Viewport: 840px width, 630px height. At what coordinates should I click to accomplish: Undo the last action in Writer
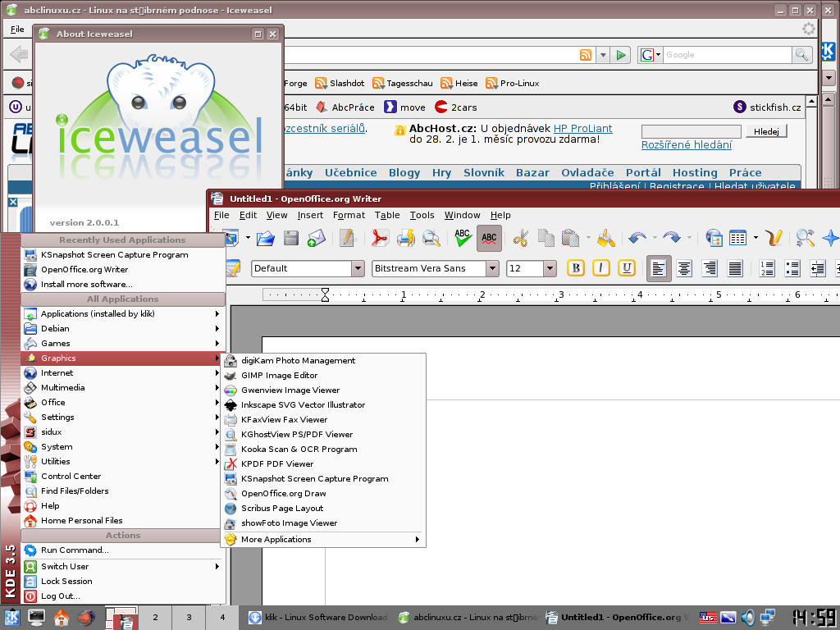[x=637, y=238]
